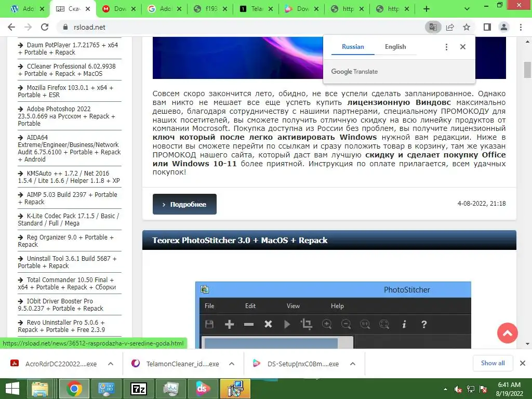Select the Russian language tab
The height and width of the screenshot is (399, 532).
point(353,47)
